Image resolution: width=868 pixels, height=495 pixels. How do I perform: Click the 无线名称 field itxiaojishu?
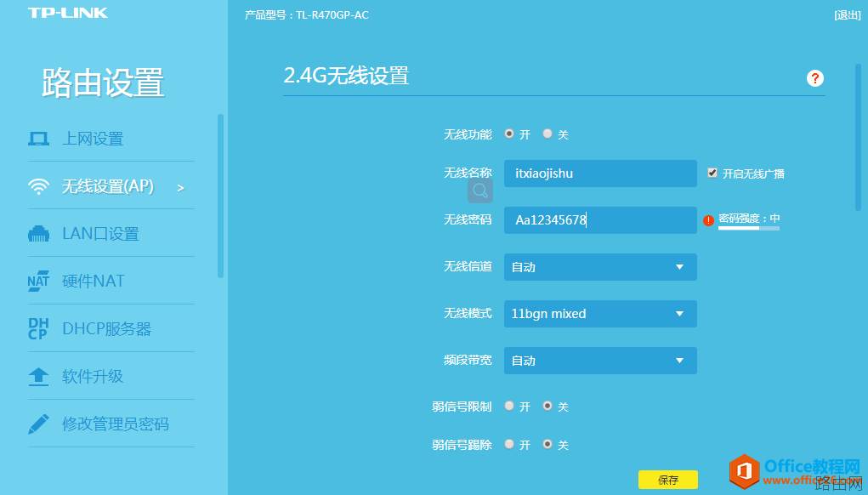[x=600, y=174]
